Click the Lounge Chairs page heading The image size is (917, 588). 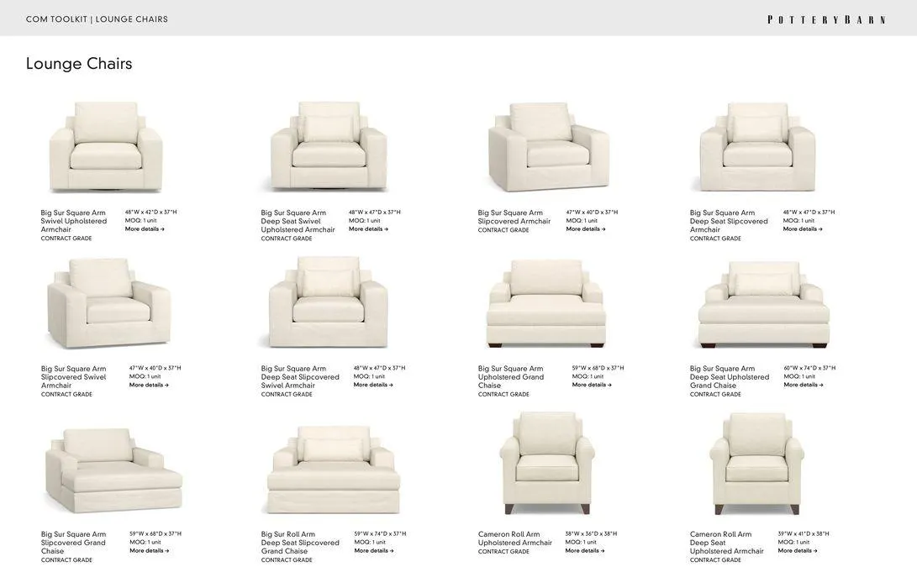click(x=79, y=64)
